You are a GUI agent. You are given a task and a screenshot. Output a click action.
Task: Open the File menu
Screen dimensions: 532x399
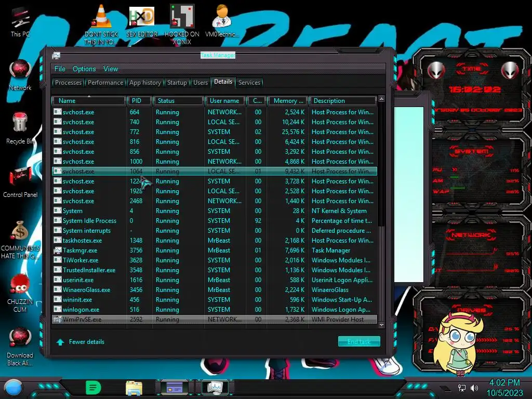click(x=60, y=69)
